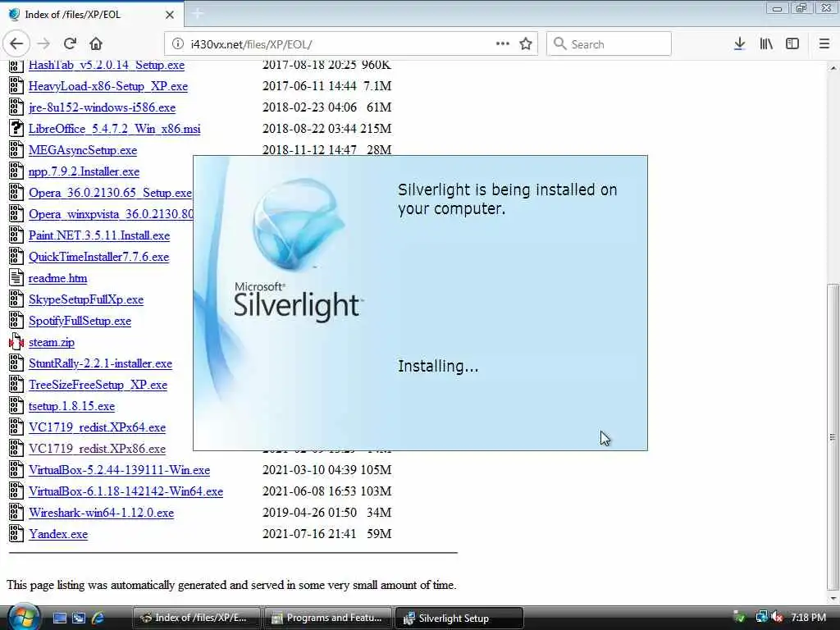The image size is (840, 630).
Task: Click the network tray icon
Action: click(x=761, y=617)
